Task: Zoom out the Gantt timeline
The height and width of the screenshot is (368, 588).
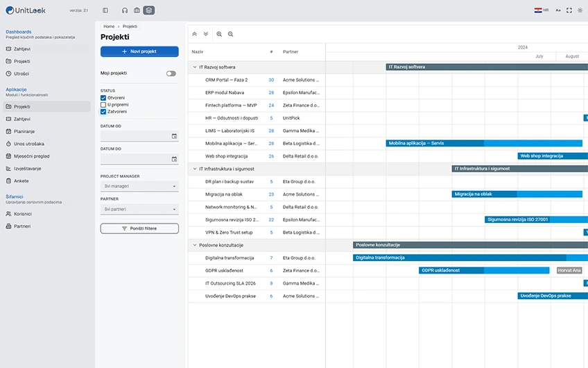Action: pos(231,34)
